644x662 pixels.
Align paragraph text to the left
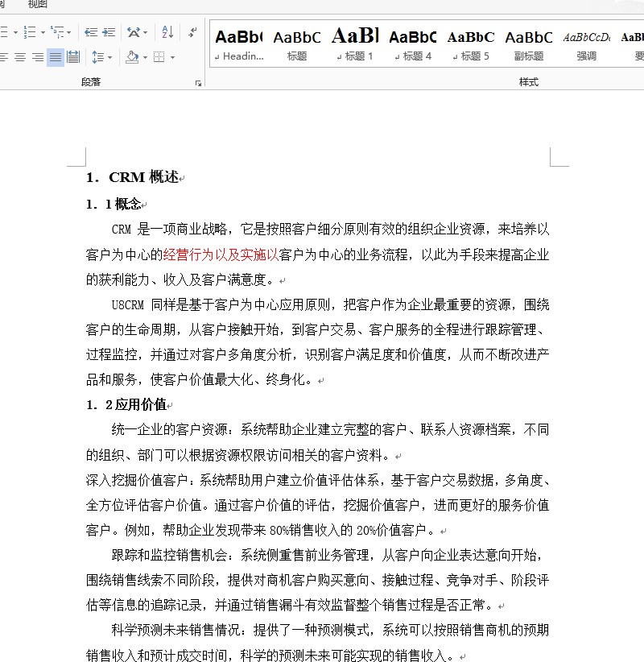[x=4, y=56]
